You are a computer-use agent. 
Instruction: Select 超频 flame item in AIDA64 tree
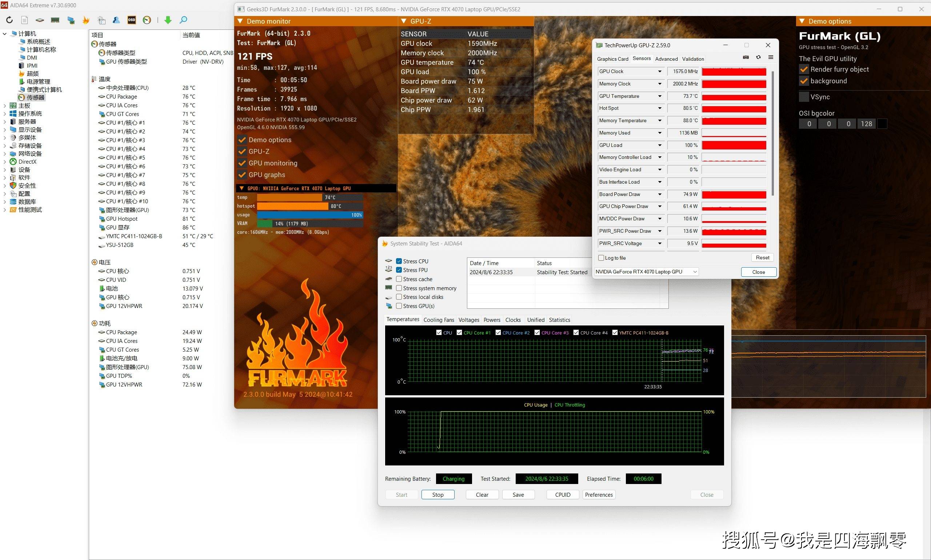point(29,73)
